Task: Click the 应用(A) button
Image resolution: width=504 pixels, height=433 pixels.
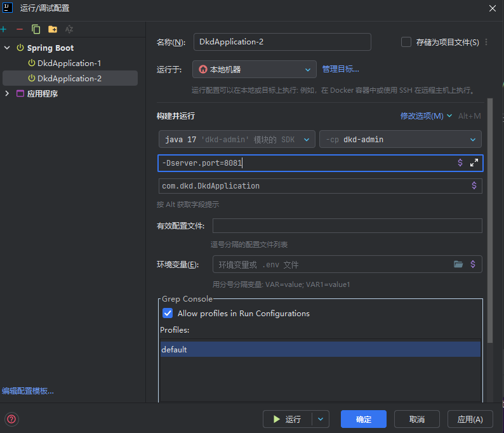Action: pos(470,419)
